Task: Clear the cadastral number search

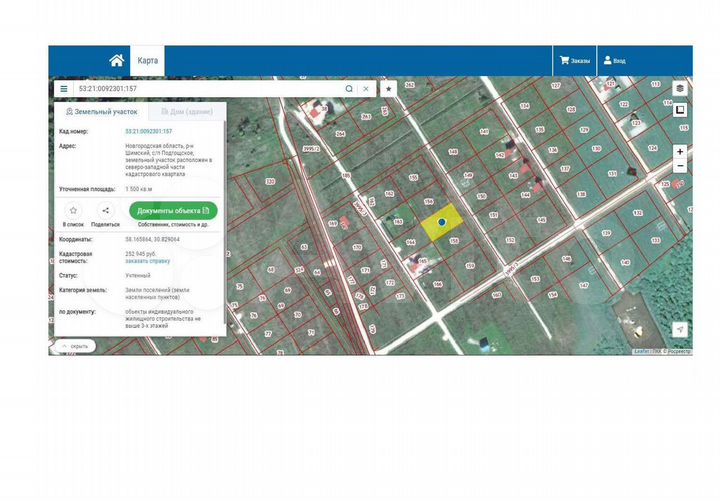Action: pos(366,89)
